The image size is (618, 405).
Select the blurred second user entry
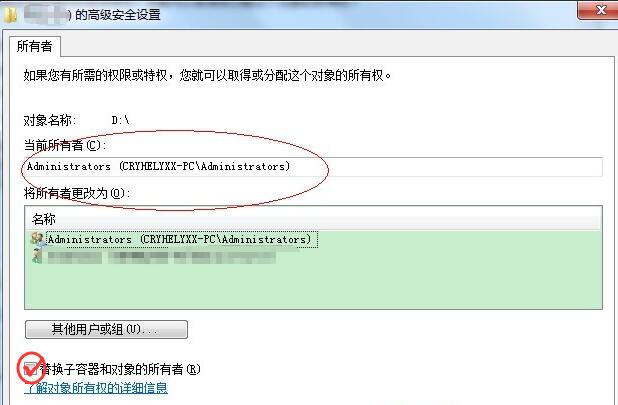pos(162,258)
